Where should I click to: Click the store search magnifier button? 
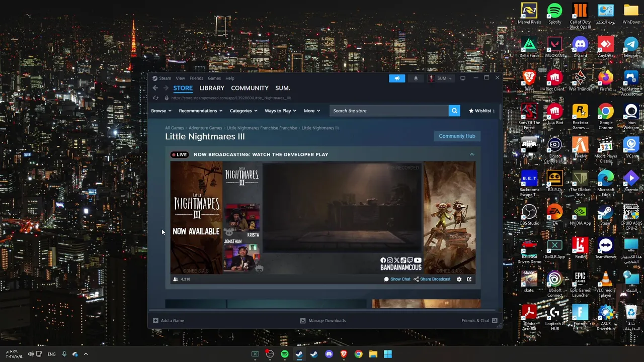(x=454, y=111)
